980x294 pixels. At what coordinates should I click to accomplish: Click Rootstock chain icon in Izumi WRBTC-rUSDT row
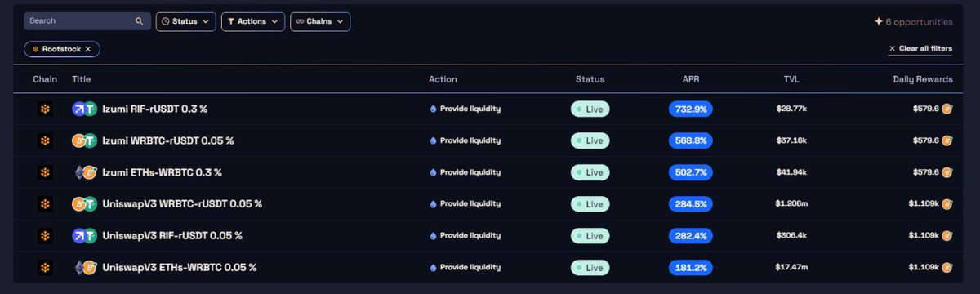pos(45,140)
